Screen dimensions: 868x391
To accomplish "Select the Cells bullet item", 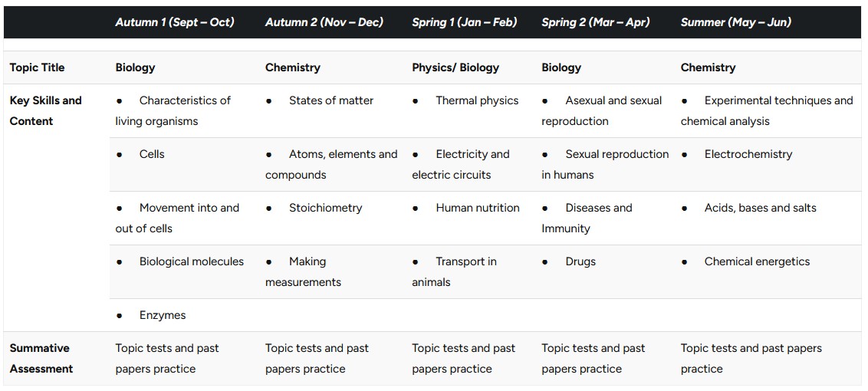I will (152, 154).
